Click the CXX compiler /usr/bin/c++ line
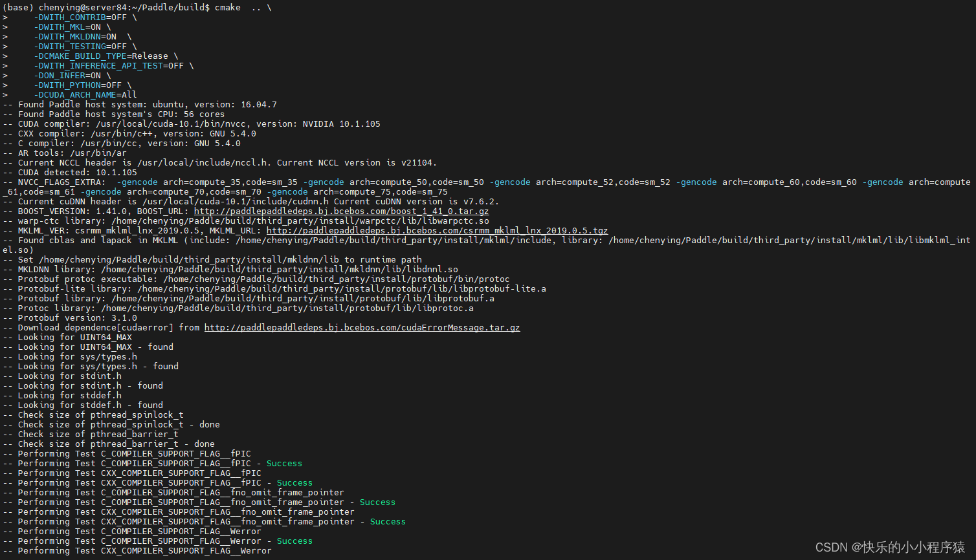 pyautogui.click(x=129, y=134)
